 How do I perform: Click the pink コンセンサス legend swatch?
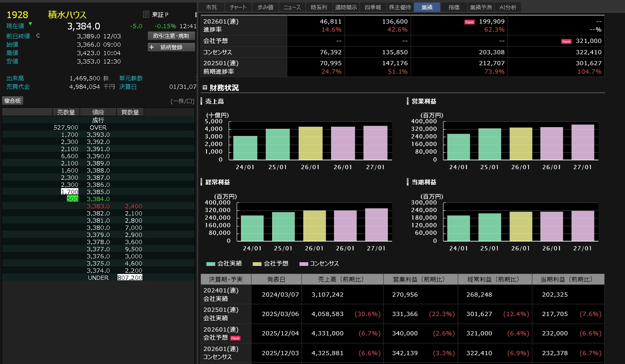(x=304, y=264)
